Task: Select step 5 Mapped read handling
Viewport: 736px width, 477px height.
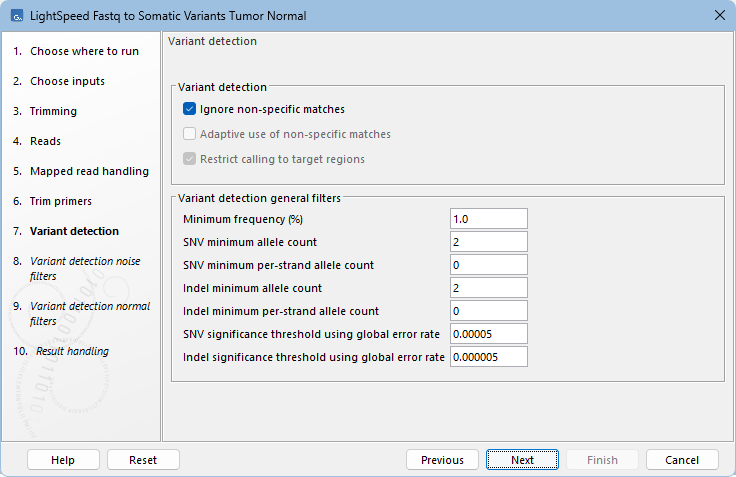Action: pyautogui.click(x=81, y=171)
